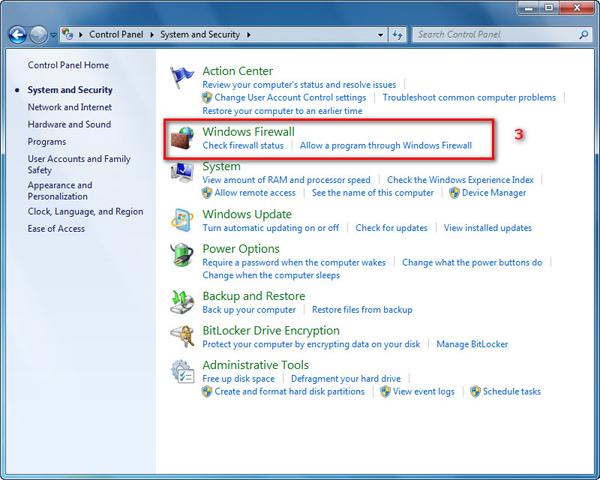This screenshot has width=600, height=480.
Task: Click Restore your computer to an earlier time
Action: click(282, 111)
